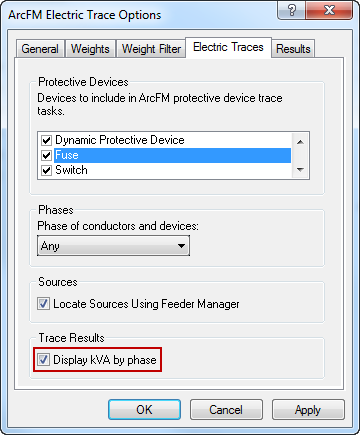Select the Weight Filter tab
This screenshot has width=360, height=435.
click(151, 49)
